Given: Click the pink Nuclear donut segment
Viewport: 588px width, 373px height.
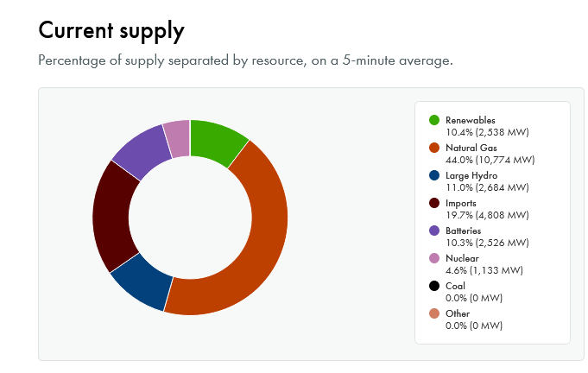Looking at the screenshot, I should pos(178,136).
